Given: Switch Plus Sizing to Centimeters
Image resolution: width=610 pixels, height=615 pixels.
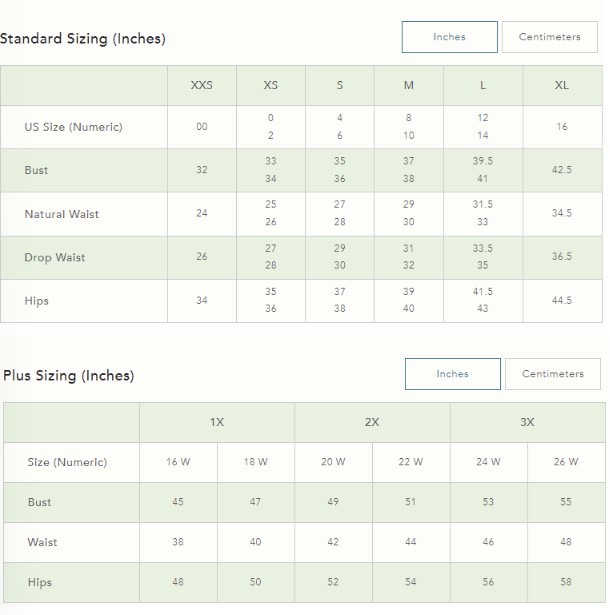Looking at the screenshot, I should point(553,374).
